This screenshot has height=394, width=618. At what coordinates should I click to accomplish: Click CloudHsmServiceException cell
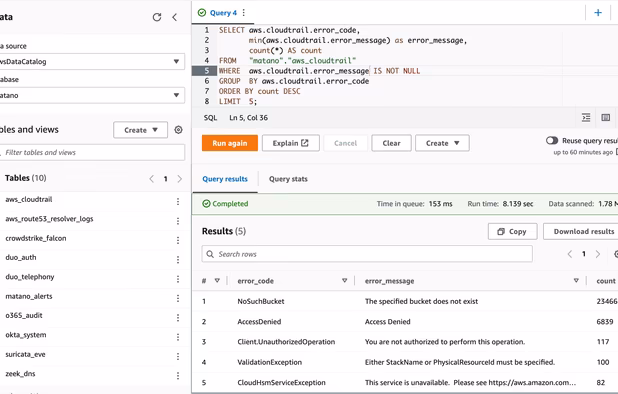click(281, 382)
